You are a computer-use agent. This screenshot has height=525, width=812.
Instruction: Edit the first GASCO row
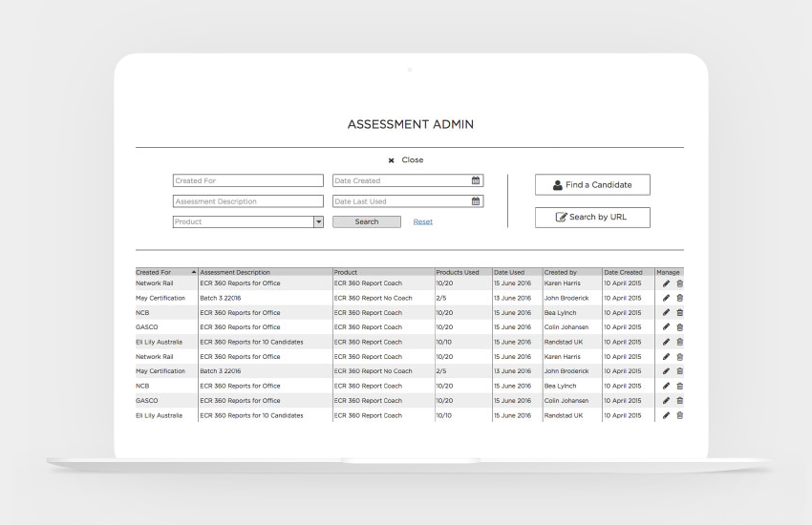666,326
